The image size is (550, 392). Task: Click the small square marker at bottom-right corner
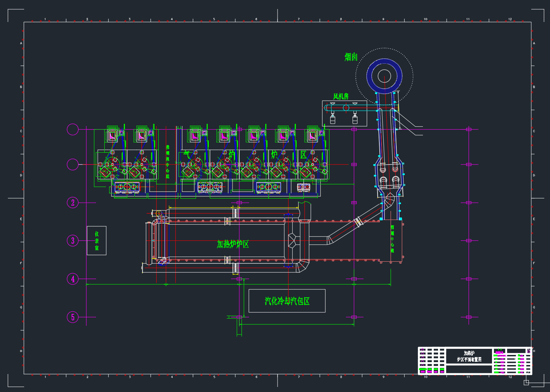[x=526, y=382]
